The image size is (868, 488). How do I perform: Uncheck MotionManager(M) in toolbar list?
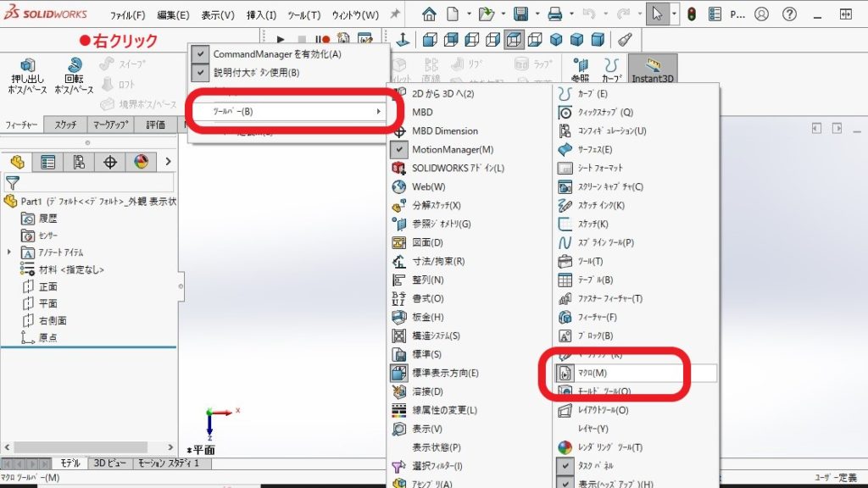coord(399,149)
